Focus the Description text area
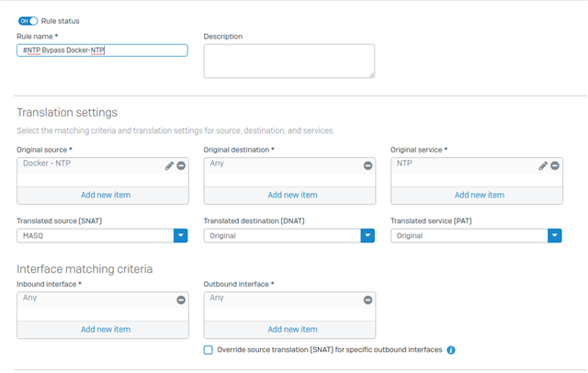Viewport: 588px width, 373px height. pos(289,62)
